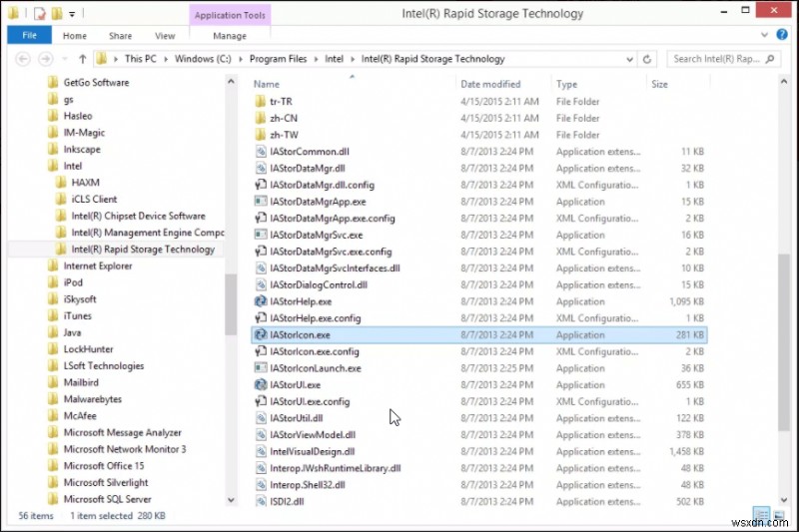Refresh the current folder view
This screenshot has height=532, width=799.
647,59
